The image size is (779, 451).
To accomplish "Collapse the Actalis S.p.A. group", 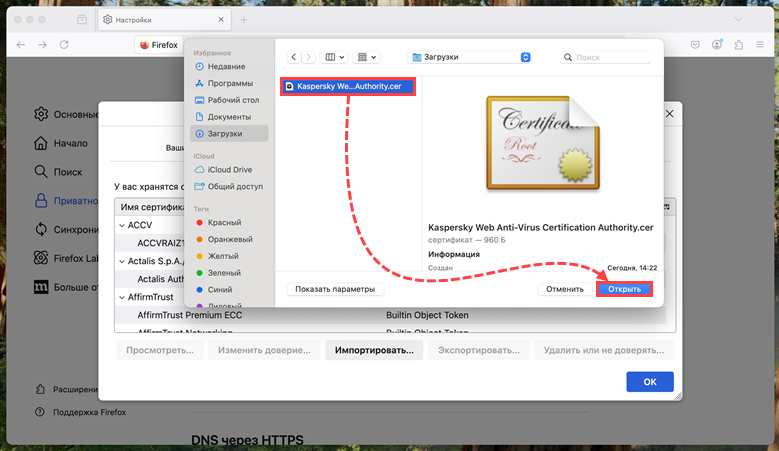I will 122,261.
